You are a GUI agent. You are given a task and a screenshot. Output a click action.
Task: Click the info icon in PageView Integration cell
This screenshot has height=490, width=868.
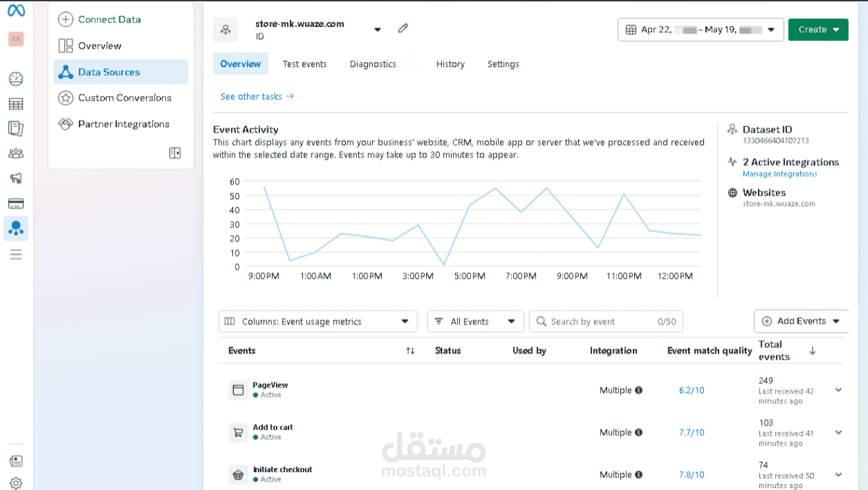(638, 390)
